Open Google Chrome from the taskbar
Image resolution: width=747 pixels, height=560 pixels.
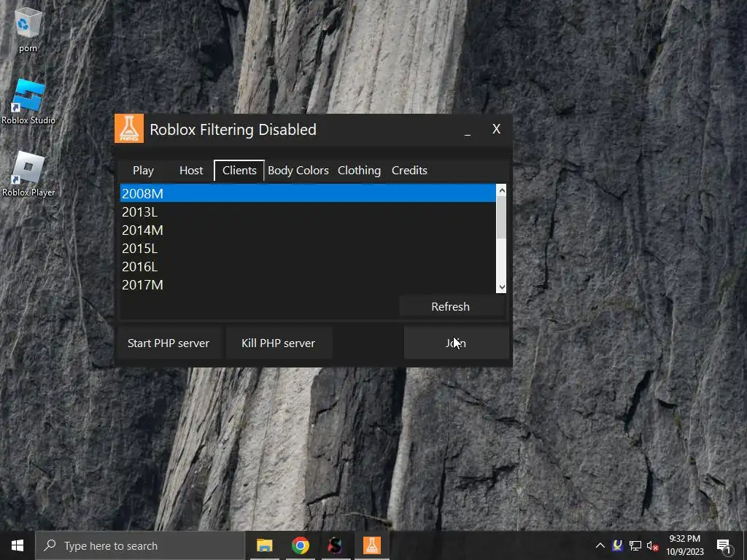tap(300, 545)
